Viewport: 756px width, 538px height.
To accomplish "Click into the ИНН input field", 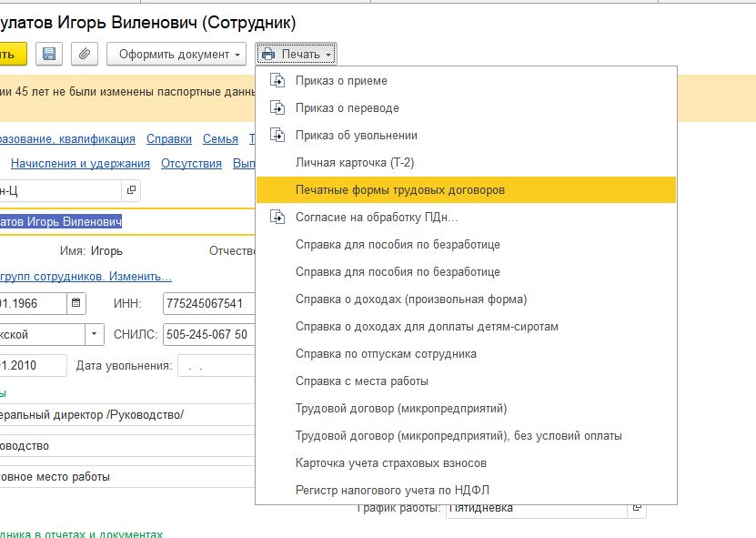I will coord(208,302).
